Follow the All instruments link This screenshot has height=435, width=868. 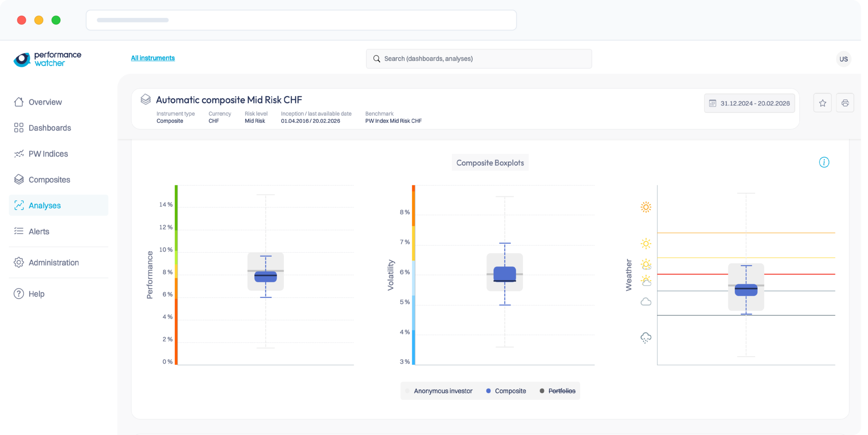click(x=153, y=58)
